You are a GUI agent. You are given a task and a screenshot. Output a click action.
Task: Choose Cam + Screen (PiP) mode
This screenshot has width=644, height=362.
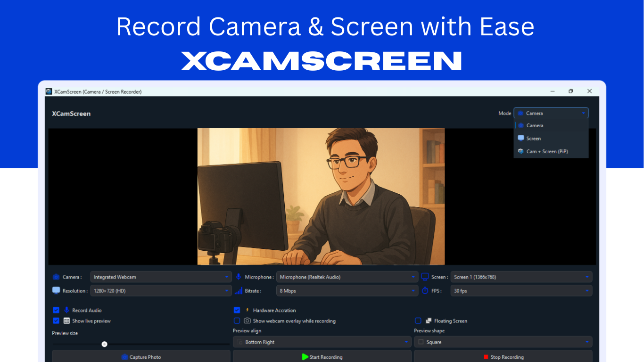(x=551, y=151)
